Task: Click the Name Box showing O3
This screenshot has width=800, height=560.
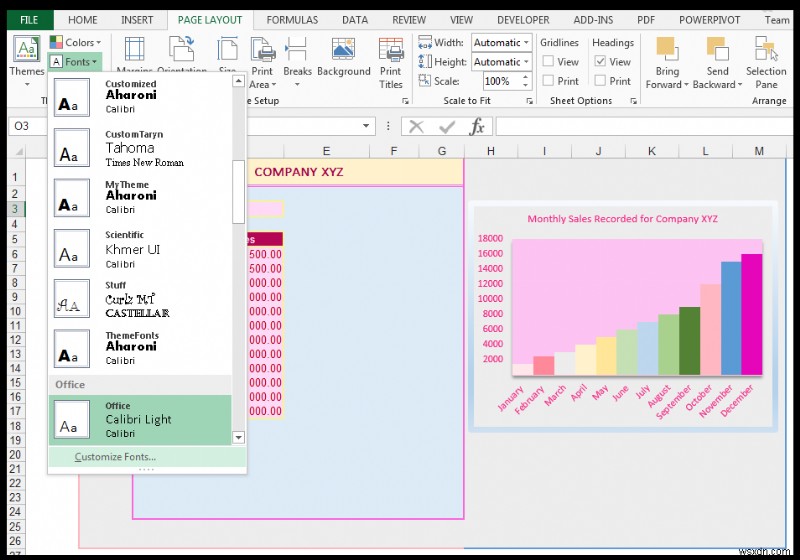Action: 28,126
